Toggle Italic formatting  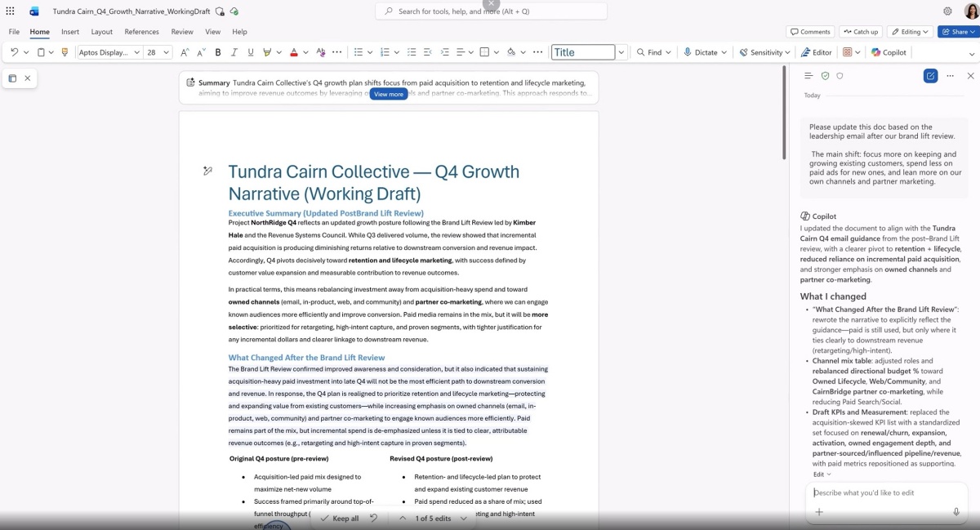pyautogui.click(x=234, y=52)
